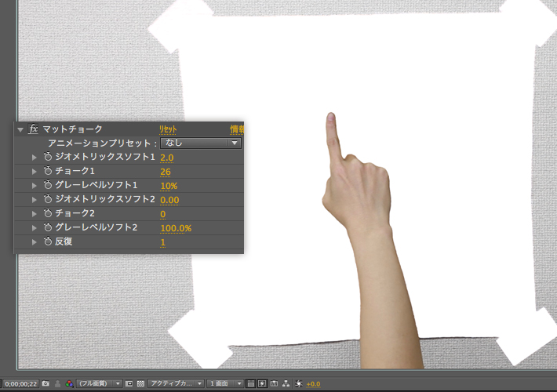This screenshot has height=392, width=557.
Task: Toggle the stopwatch for チョーク1
Action: (x=48, y=171)
